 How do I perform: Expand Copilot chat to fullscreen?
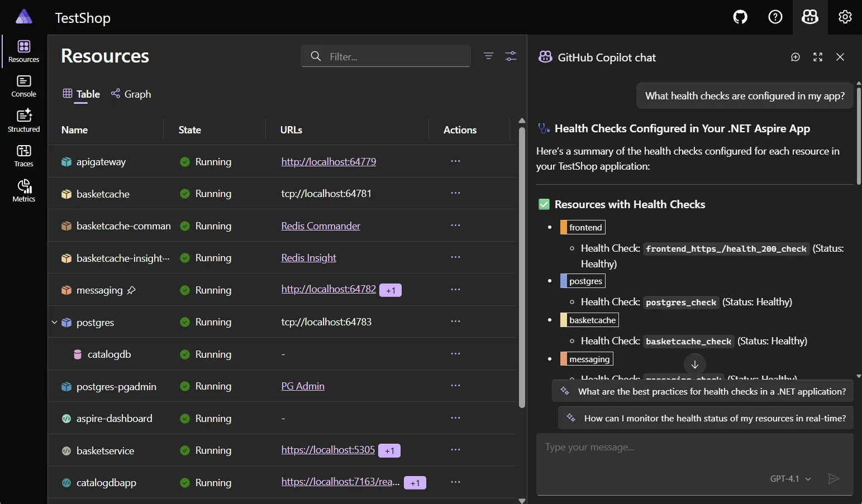tap(817, 57)
